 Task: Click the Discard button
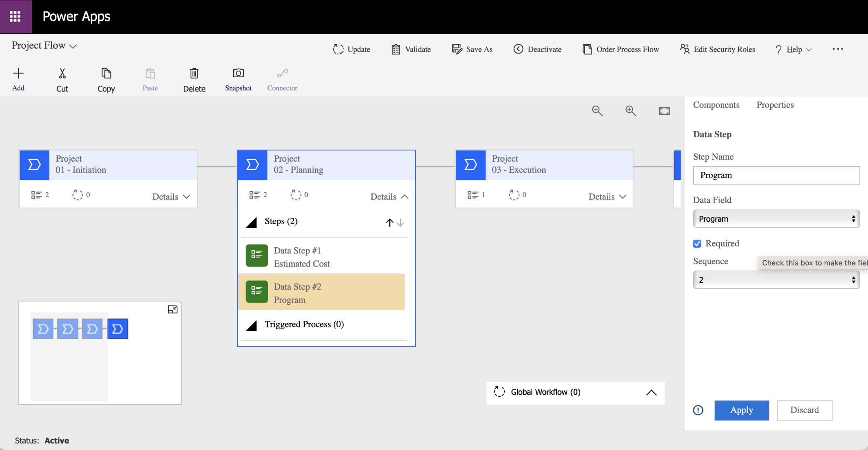click(804, 410)
